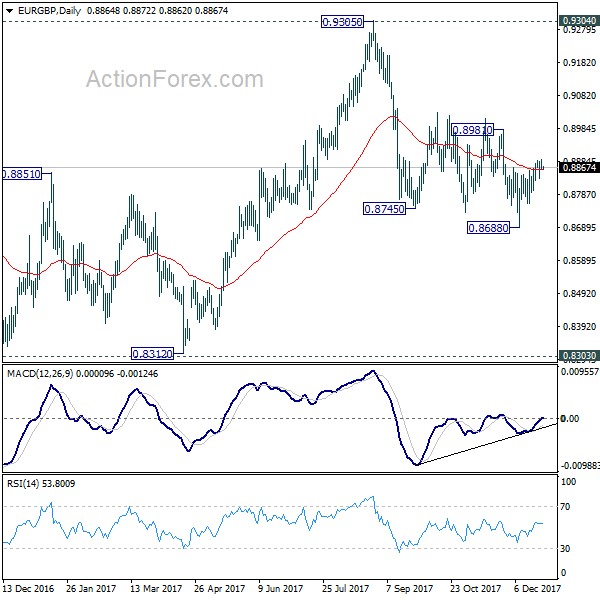Click the 0.83030 axis level marker
The height and width of the screenshot is (600, 600).
pos(579,355)
